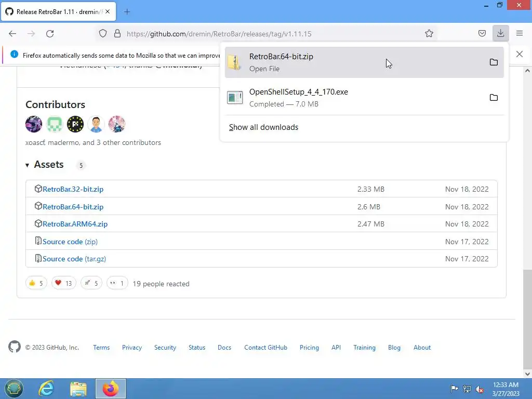Open a new browser tab
Viewport: 532px width, 399px height.
click(x=127, y=12)
